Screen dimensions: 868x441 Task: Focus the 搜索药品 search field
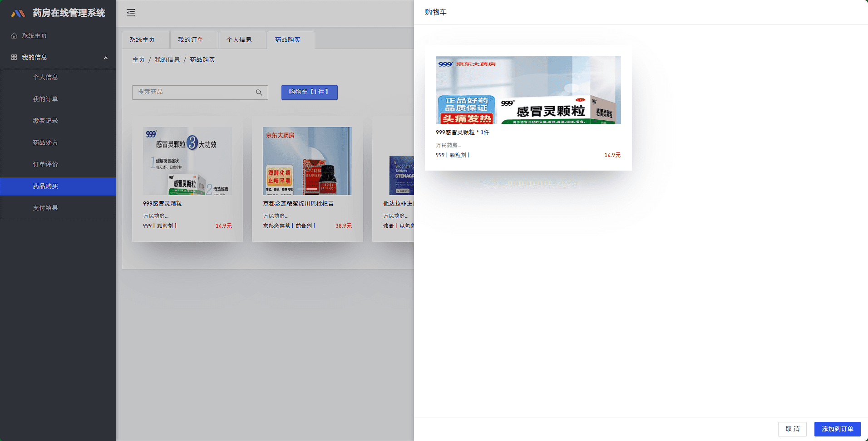200,93
